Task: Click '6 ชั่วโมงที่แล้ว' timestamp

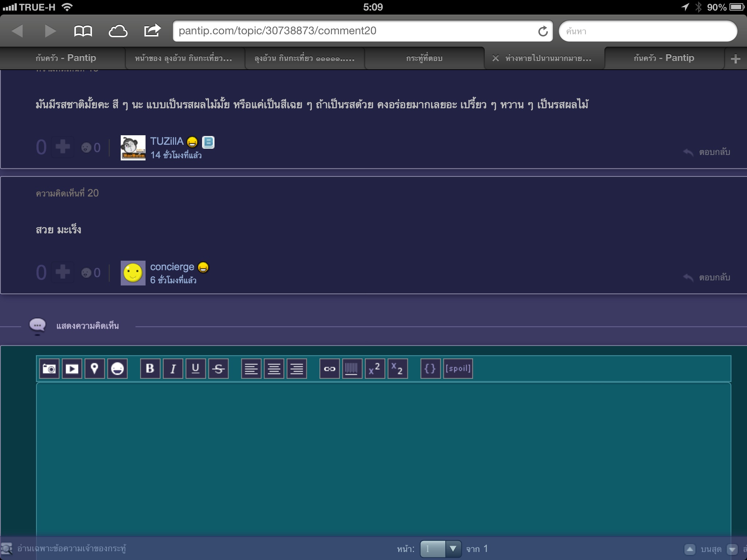Action: click(173, 280)
